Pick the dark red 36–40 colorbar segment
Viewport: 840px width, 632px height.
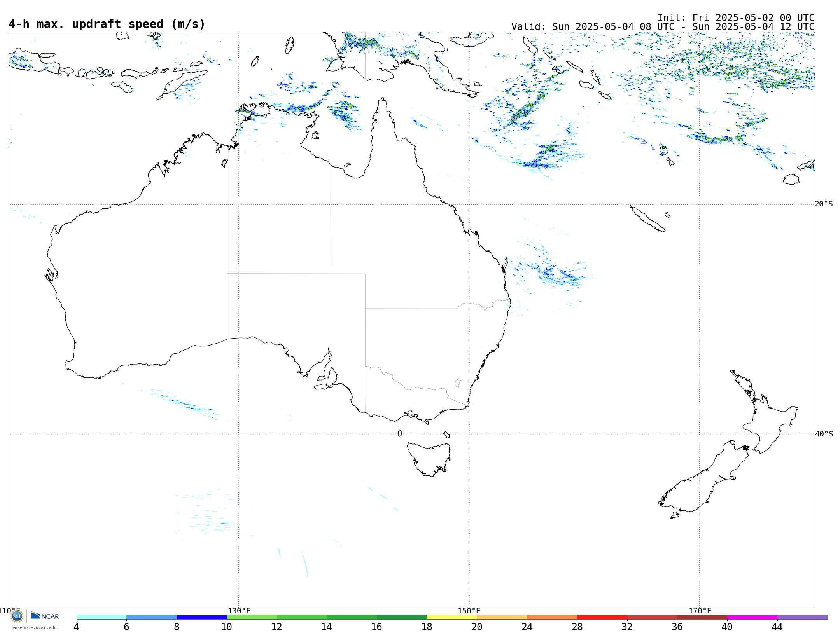coord(702,617)
